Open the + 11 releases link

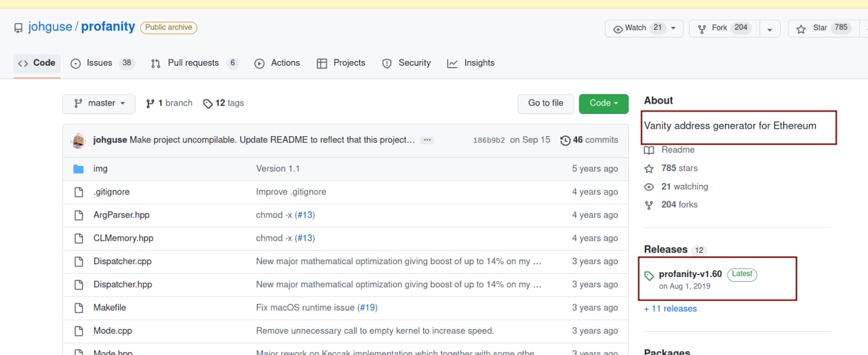tap(670, 309)
